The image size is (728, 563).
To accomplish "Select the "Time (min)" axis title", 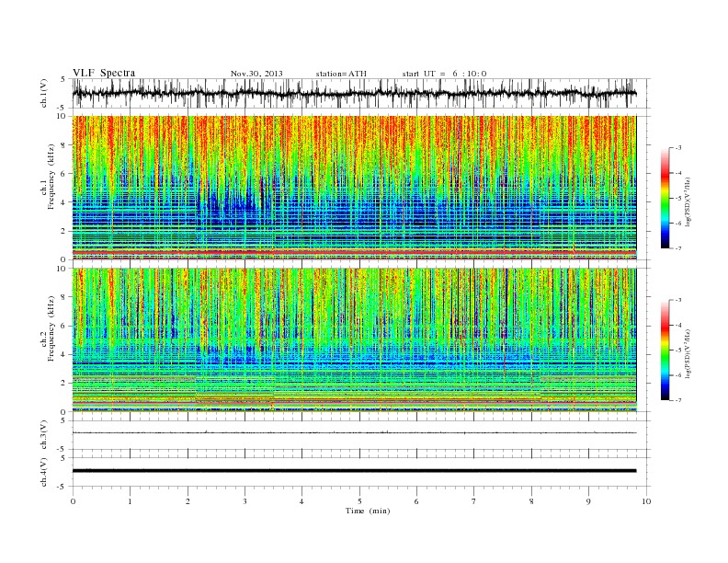I will [368, 511].
